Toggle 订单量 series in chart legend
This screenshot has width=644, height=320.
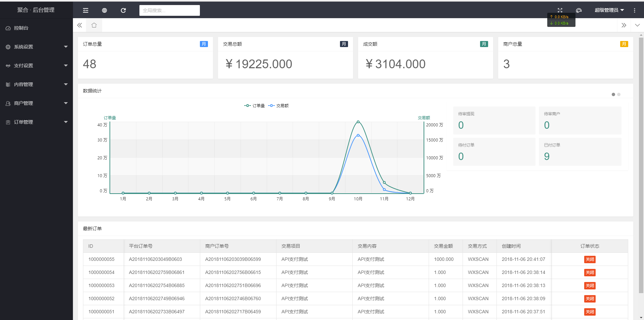click(254, 106)
